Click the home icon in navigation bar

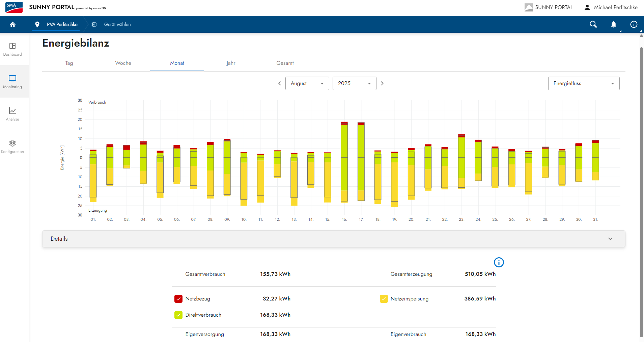[x=13, y=24]
